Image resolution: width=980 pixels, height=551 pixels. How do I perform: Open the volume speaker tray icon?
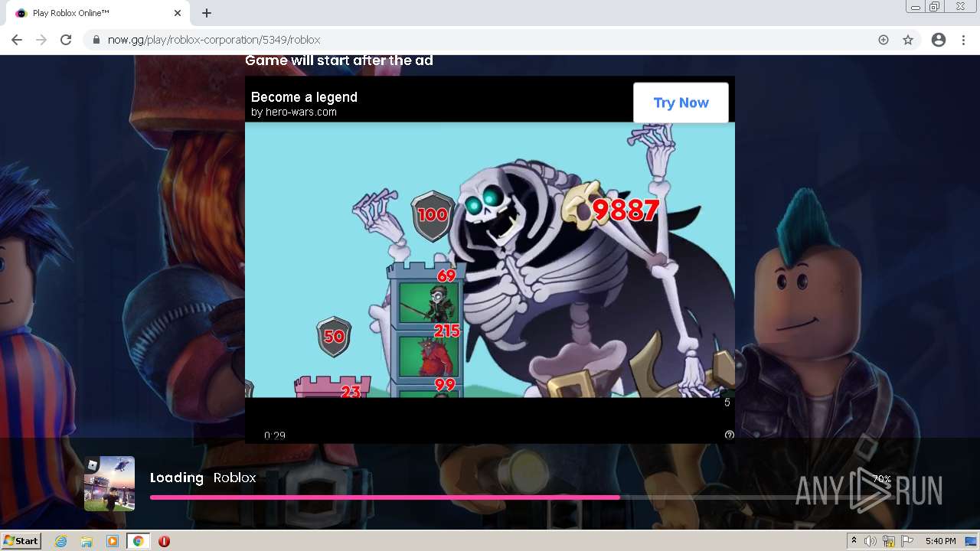click(x=871, y=541)
